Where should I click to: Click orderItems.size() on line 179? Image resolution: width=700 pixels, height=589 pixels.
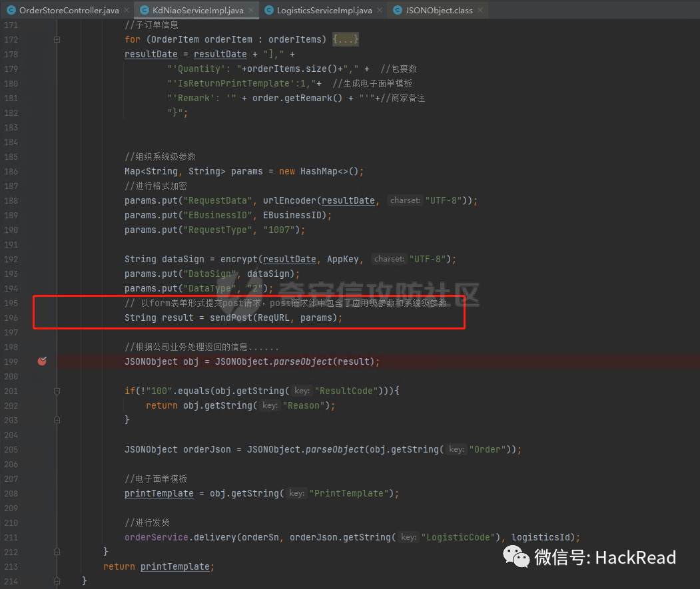(294, 69)
